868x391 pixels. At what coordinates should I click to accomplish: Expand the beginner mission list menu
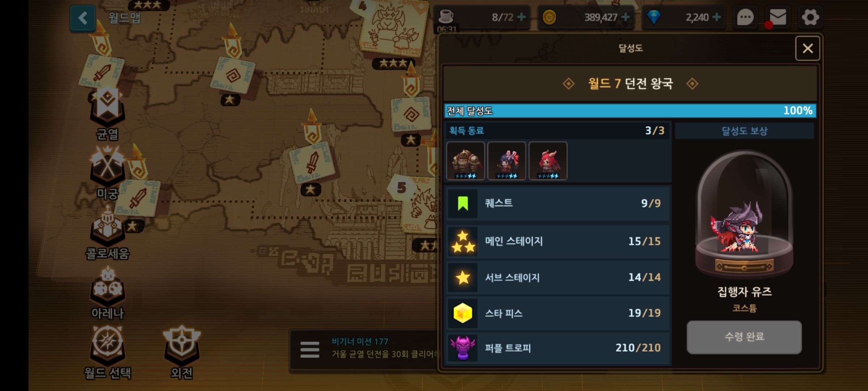(310, 350)
